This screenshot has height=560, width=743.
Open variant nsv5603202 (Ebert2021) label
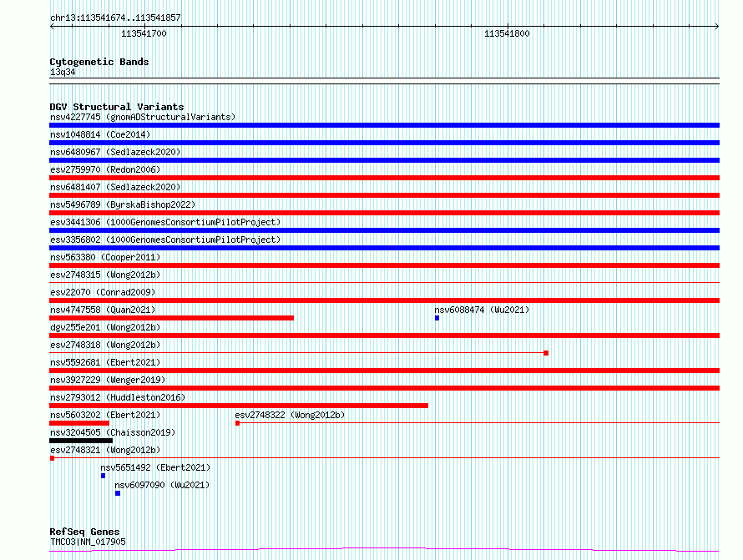pyautogui.click(x=105, y=415)
